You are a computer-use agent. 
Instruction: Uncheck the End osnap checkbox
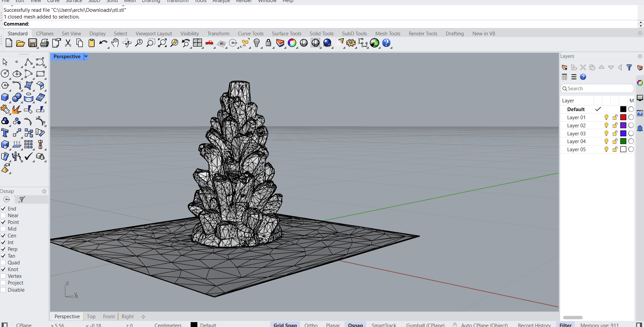3,209
